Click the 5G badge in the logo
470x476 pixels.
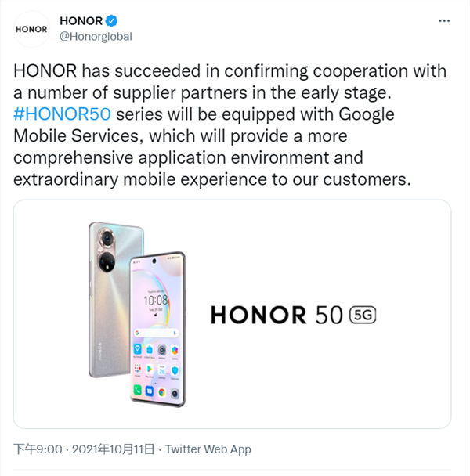click(x=362, y=315)
